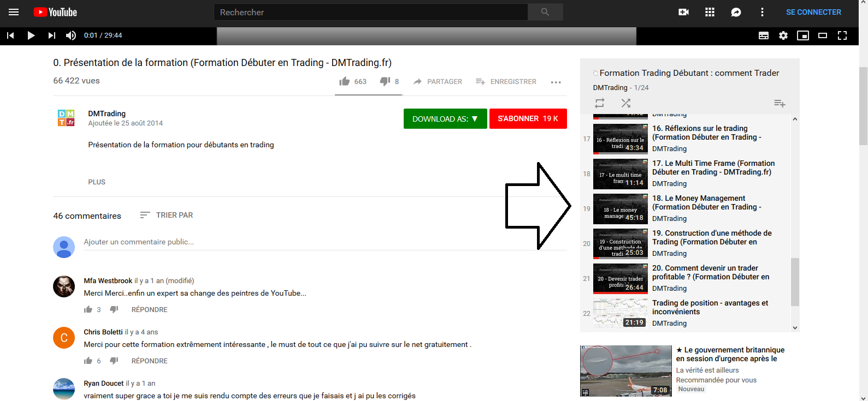Click the 11:14 playlist thumbnail

(621, 173)
